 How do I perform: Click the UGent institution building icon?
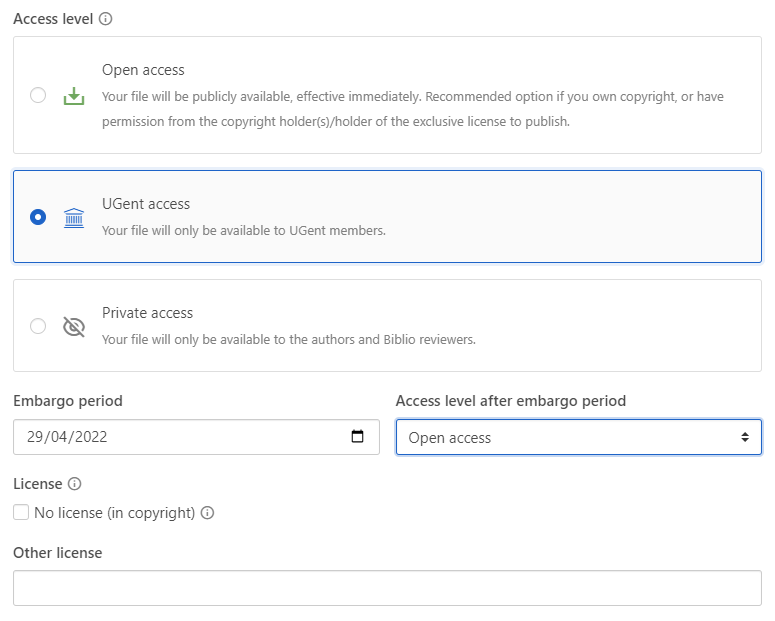[x=74, y=217]
